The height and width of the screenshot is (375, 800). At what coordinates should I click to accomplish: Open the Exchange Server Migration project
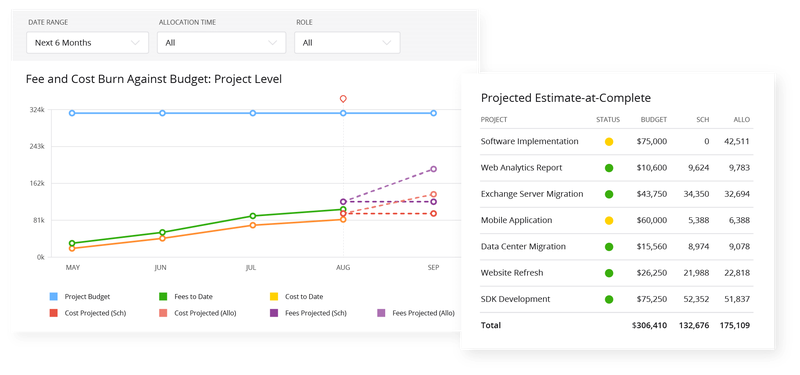(532, 194)
